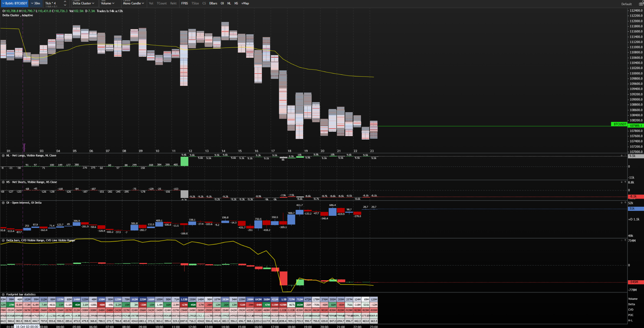Click the 754M CVD axis label

click(x=632, y=241)
